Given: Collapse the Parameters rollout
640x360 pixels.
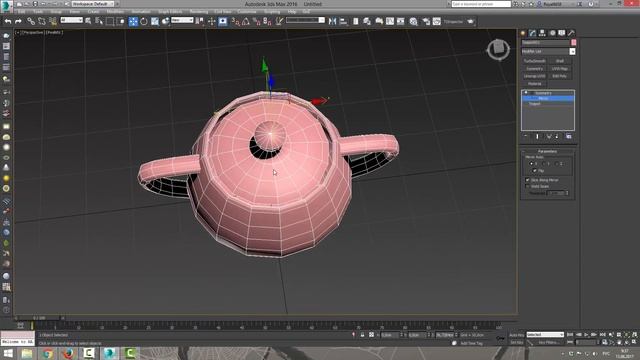Looking at the screenshot, I should click(547, 151).
